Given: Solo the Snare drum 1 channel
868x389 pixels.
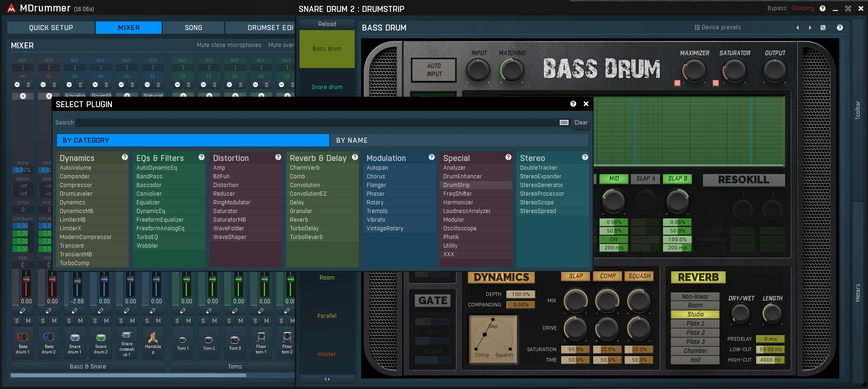Looking at the screenshot, I should coord(69,321).
